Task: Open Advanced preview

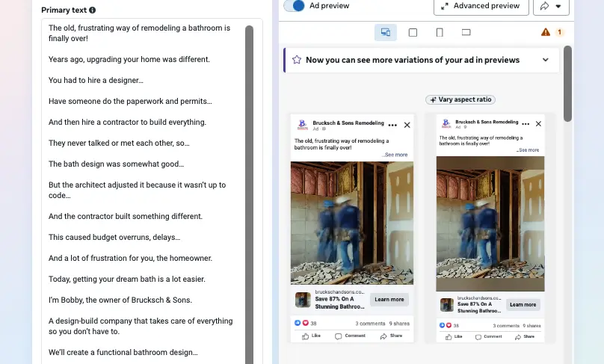Action: [481, 6]
